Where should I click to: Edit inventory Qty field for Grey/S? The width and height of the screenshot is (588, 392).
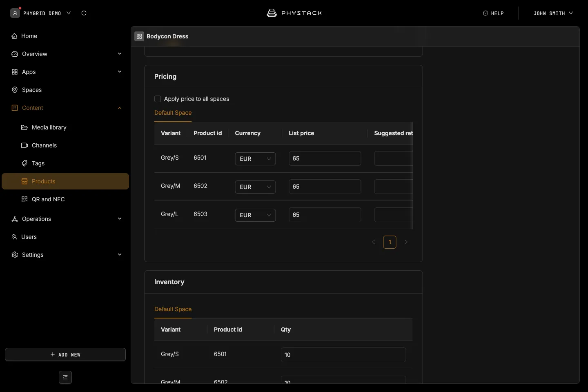pyautogui.click(x=343, y=355)
